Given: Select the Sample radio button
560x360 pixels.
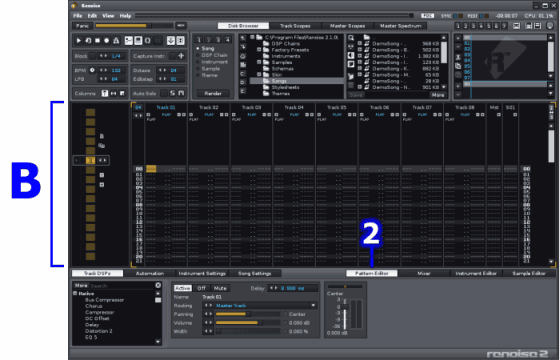Looking at the screenshot, I should tap(198, 69).
